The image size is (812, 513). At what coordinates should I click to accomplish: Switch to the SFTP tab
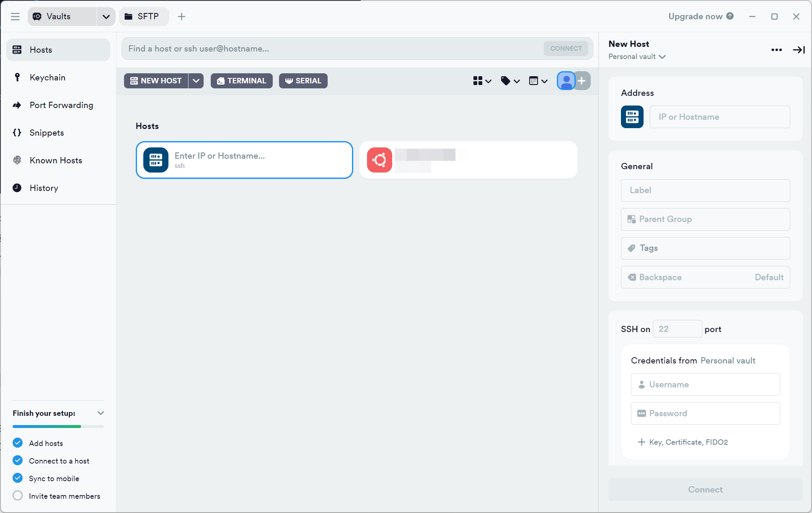coord(143,16)
